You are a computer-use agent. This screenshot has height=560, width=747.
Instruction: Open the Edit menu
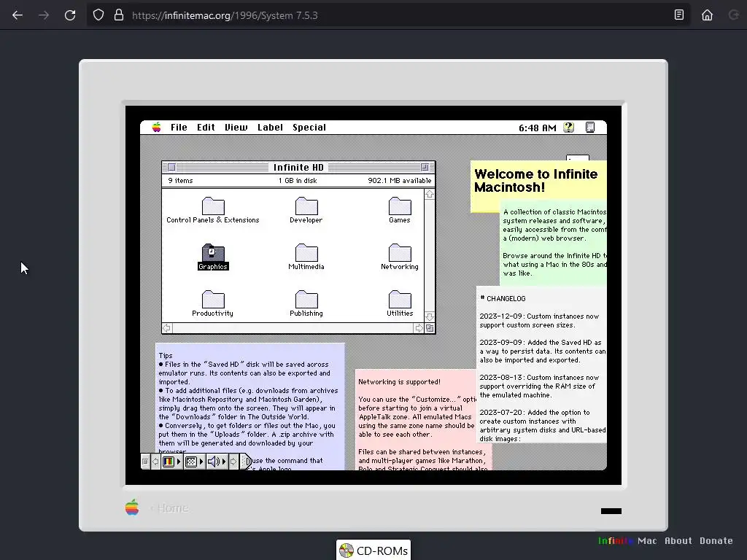pyautogui.click(x=206, y=127)
